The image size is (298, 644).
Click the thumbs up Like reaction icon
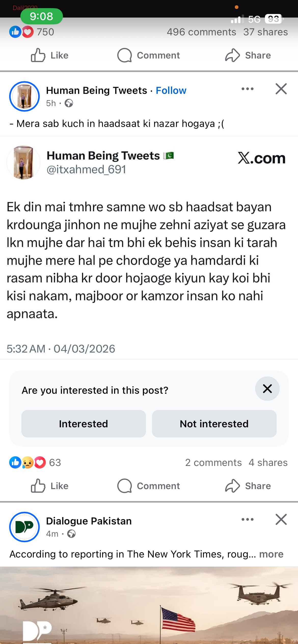(x=15, y=32)
